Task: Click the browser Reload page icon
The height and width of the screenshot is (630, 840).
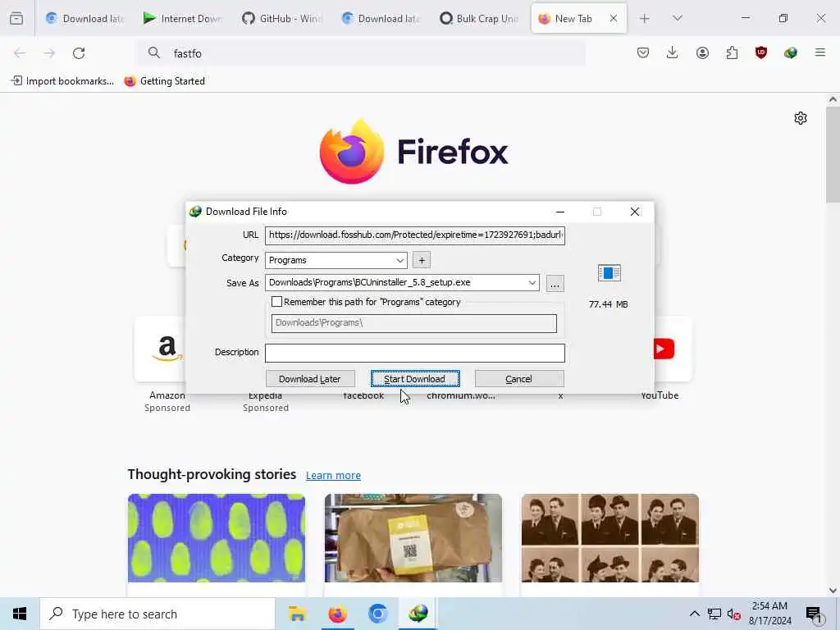Action: pos(79,53)
